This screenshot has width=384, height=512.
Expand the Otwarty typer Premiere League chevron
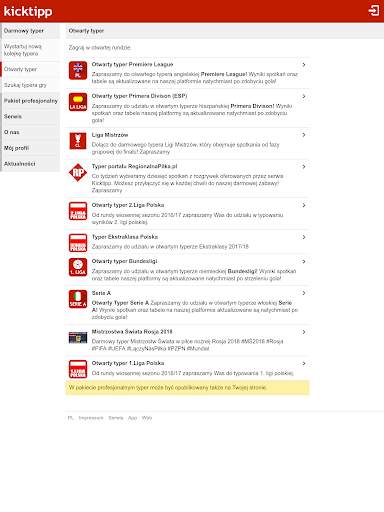tap(304, 65)
